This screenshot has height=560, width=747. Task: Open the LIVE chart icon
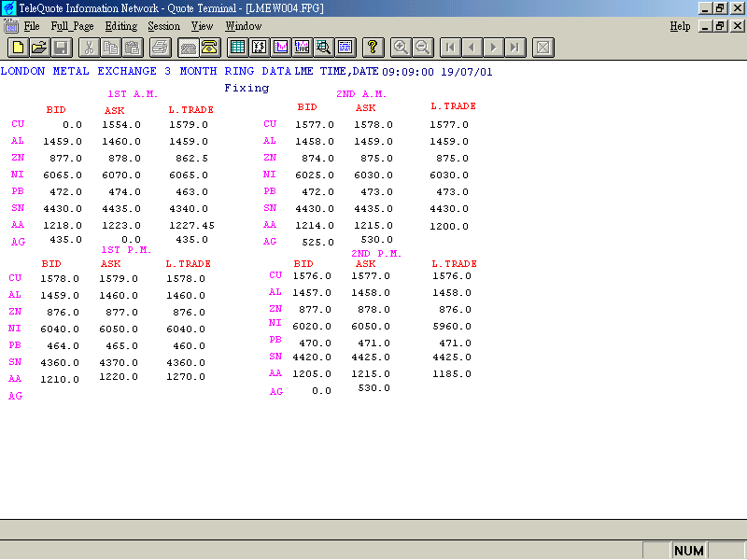coord(303,48)
